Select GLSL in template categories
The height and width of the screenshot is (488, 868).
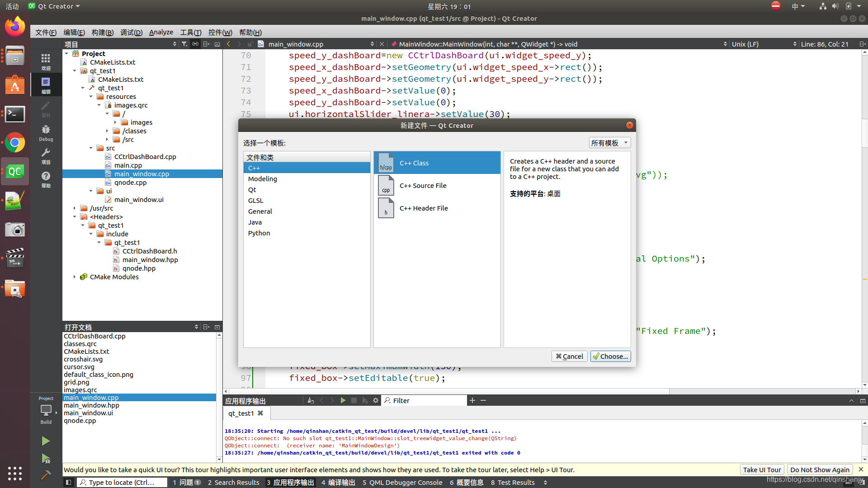307,200
